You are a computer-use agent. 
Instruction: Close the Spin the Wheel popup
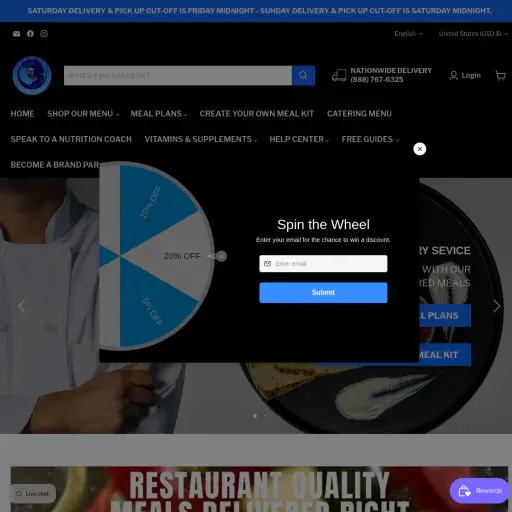420,149
